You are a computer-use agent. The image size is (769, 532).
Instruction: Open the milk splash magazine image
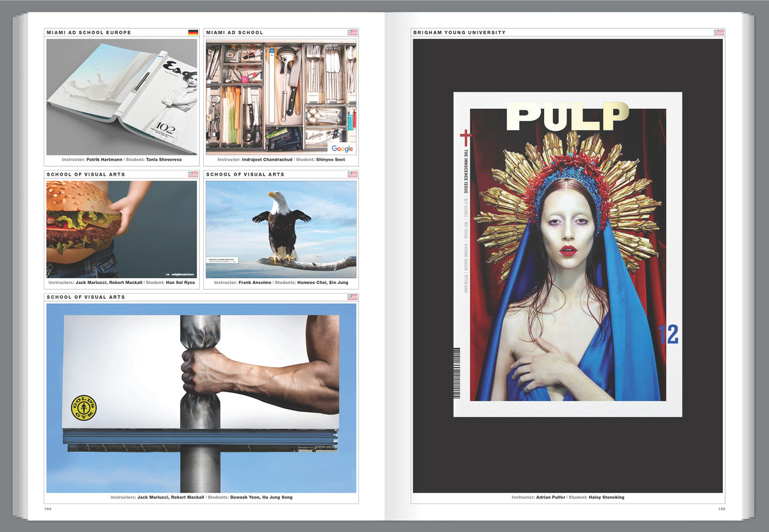[x=122, y=96]
